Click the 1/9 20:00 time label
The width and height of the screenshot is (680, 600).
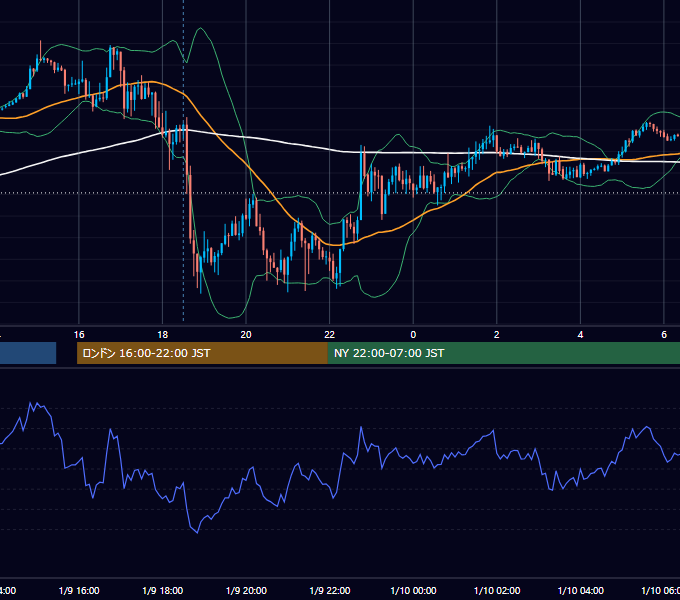point(246,590)
